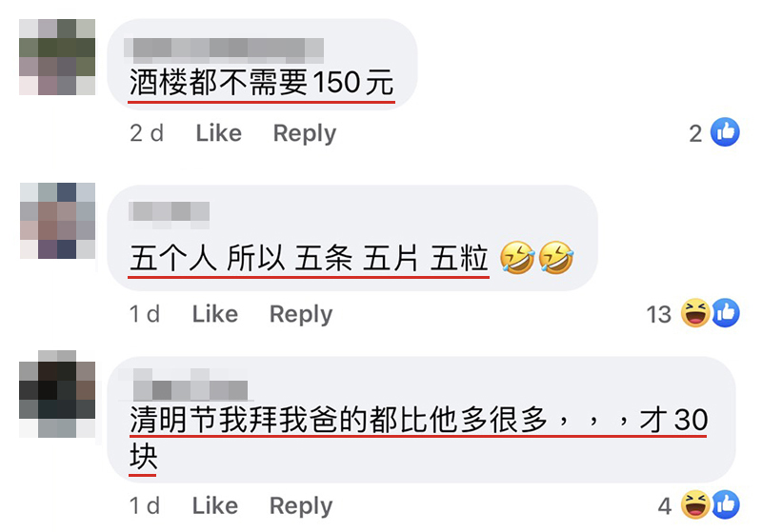Image resolution: width=762 pixels, height=532 pixels.
Task: Open third commenter's profile picture
Action: pos(57,394)
